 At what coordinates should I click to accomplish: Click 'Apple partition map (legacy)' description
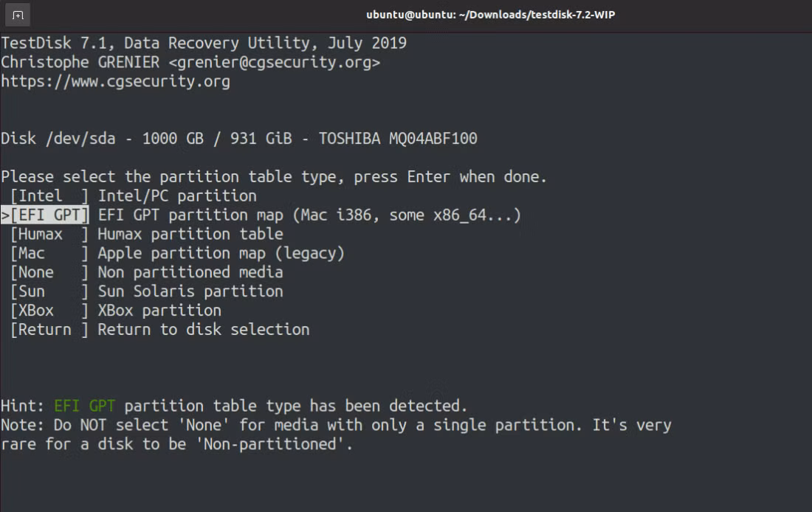221,253
